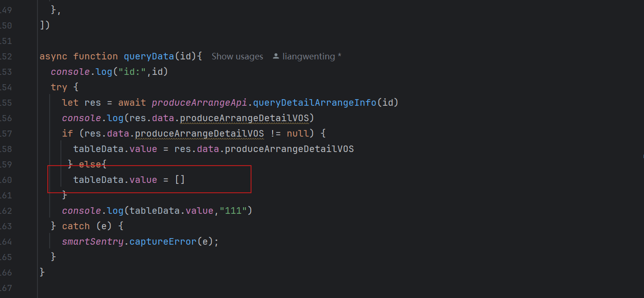Click the catch keyword
644x298 pixels.
click(x=76, y=226)
